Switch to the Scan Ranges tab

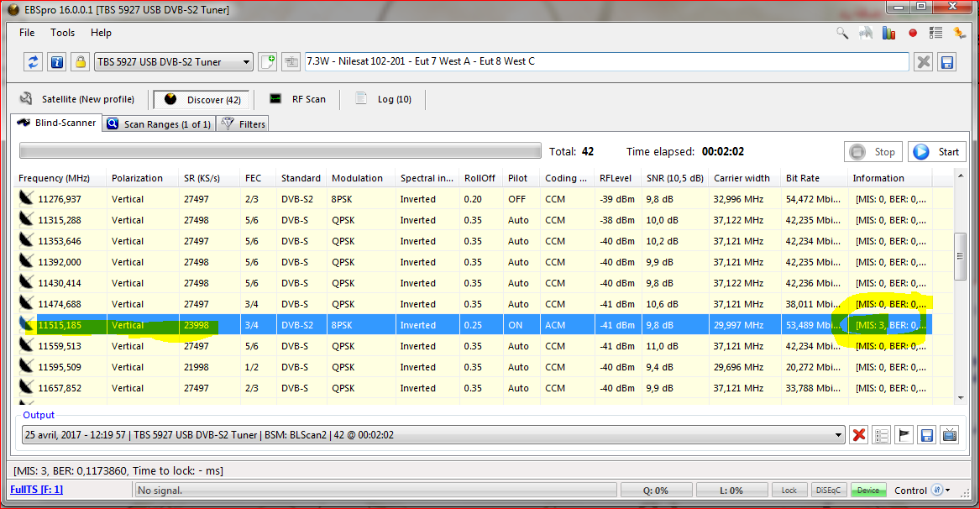[x=158, y=124]
